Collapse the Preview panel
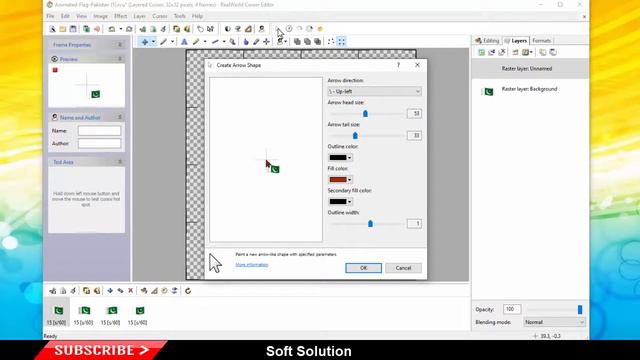Image resolution: width=640 pixels, height=360 pixels. (x=120, y=59)
